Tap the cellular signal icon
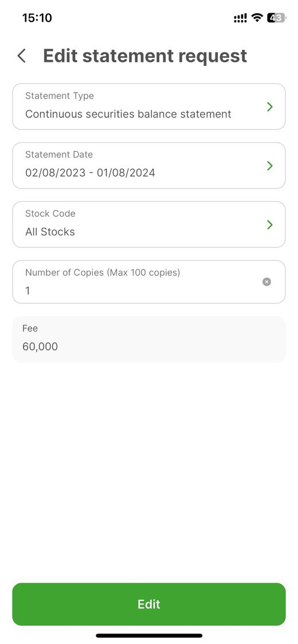 coord(241,18)
